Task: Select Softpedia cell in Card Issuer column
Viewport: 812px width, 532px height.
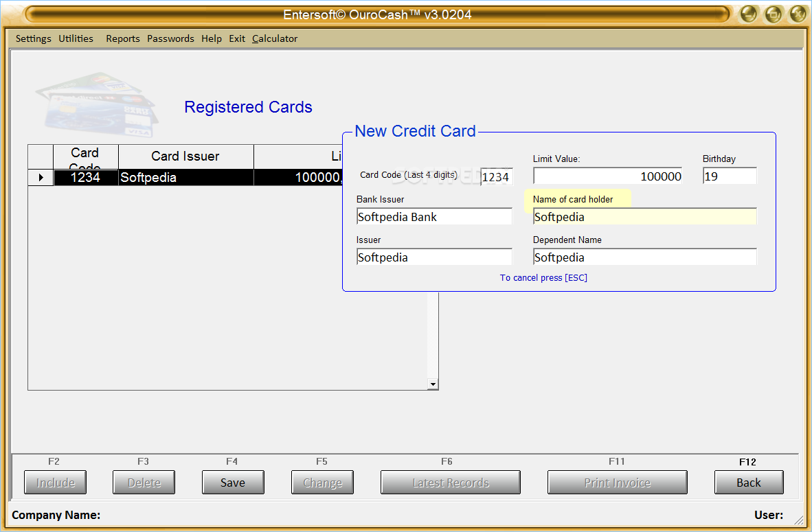Action: 186,178
